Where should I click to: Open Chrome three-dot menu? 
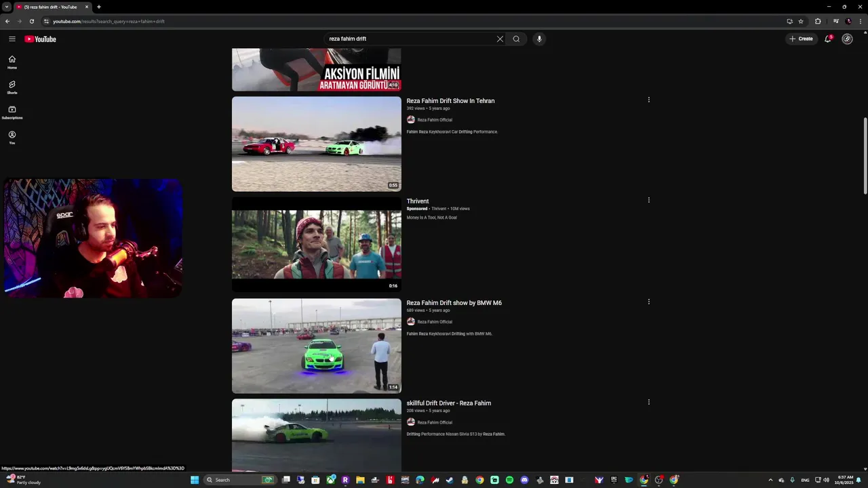click(x=862, y=21)
